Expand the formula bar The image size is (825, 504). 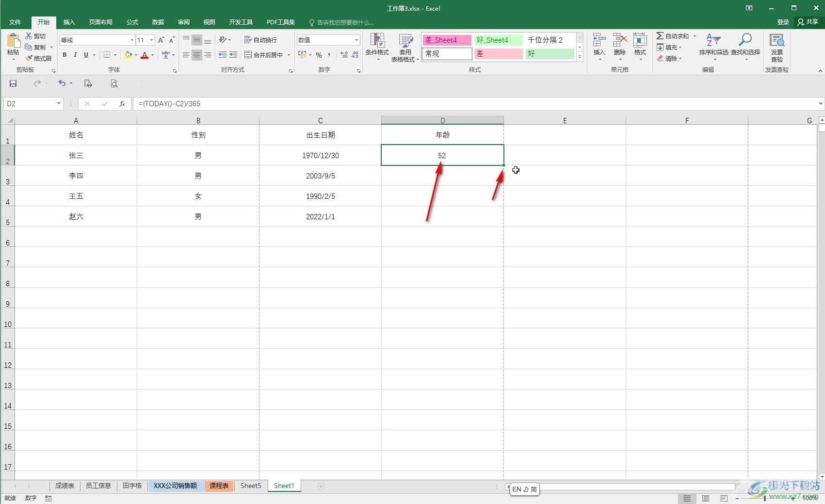[821, 103]
